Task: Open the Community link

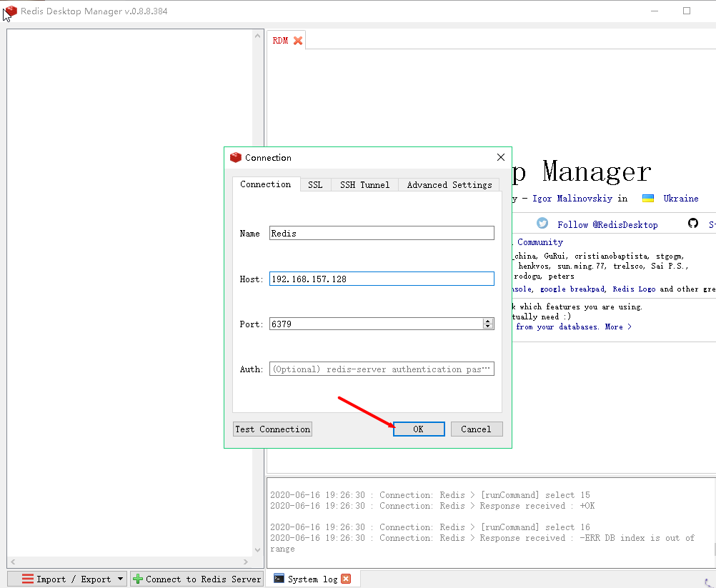Action: pyautogui.click(x=540, y=242)
